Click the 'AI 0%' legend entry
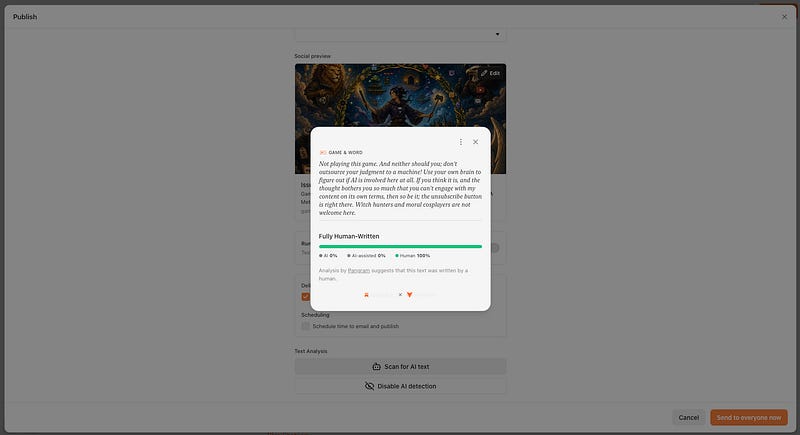The width and height of the screenshot is (800, 435). pyautogui.click(x=328, y=255)
